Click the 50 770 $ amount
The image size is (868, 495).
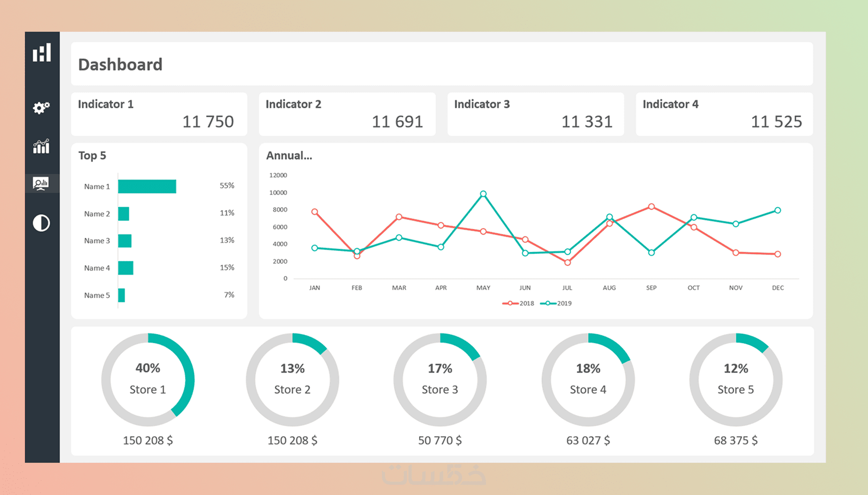pos(440,440)
